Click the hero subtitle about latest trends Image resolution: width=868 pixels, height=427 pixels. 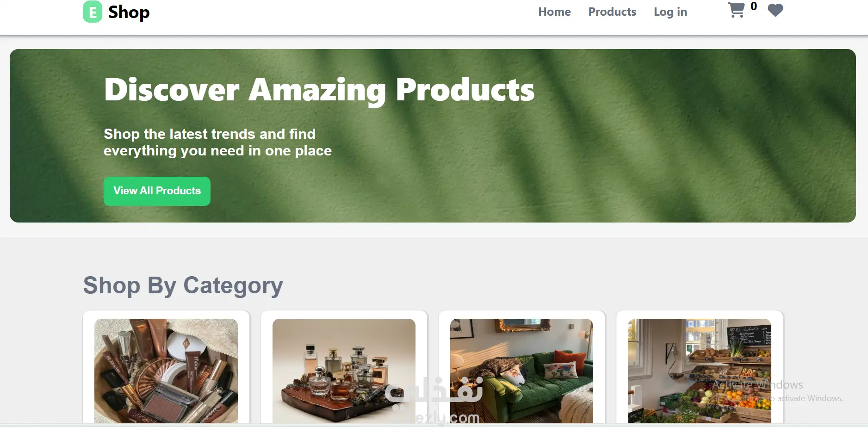pos(217,142)
